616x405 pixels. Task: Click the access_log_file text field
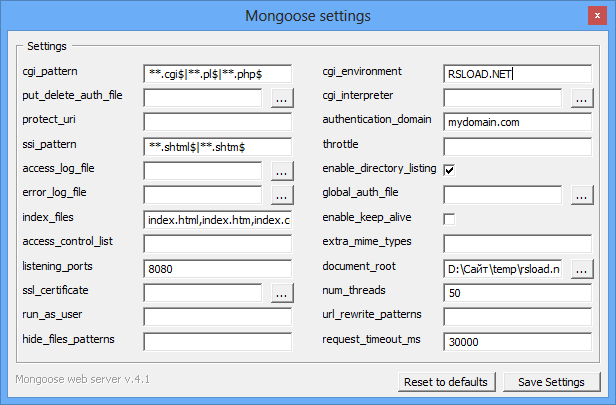click(x=203, y=171)
